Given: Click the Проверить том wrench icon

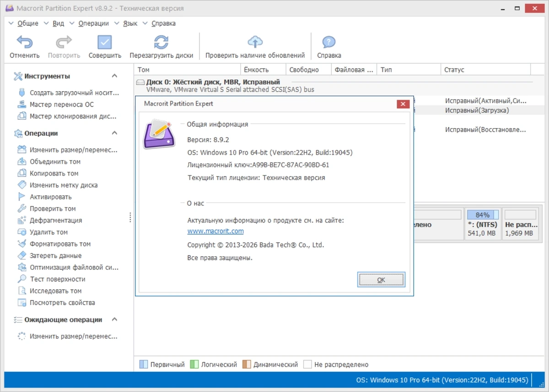Looking at the screenshot, I should pos(22,209).
